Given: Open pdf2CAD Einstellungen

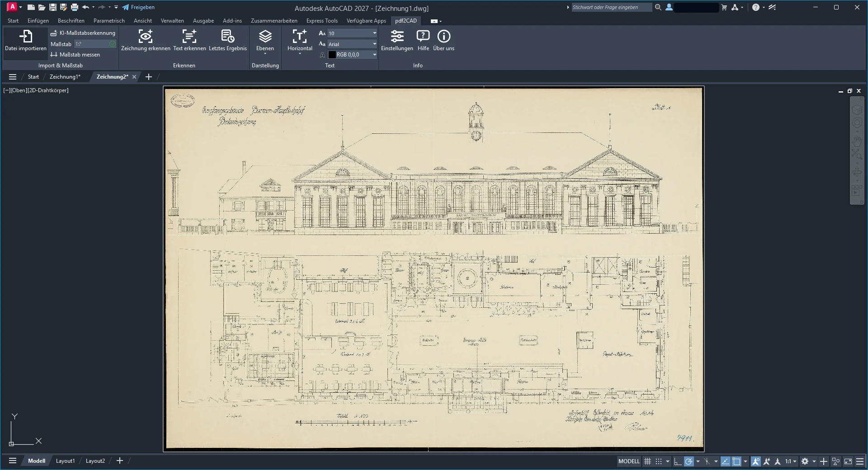Looking at the screenshot, I should 397,40.
